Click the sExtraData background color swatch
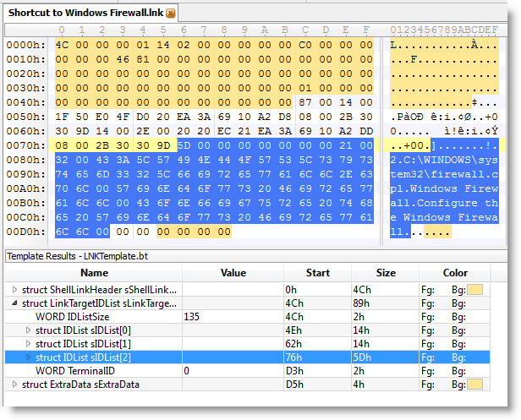 [477, 385]
